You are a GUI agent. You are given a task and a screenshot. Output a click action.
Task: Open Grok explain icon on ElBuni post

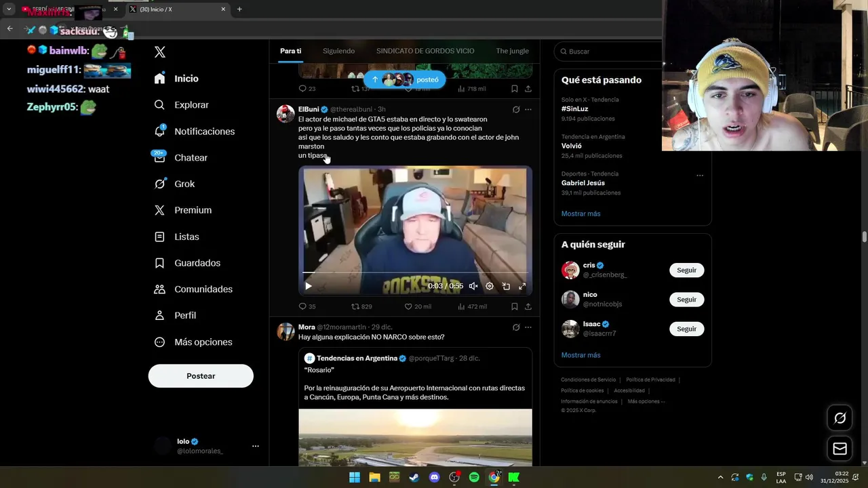(x=515, y=109)
